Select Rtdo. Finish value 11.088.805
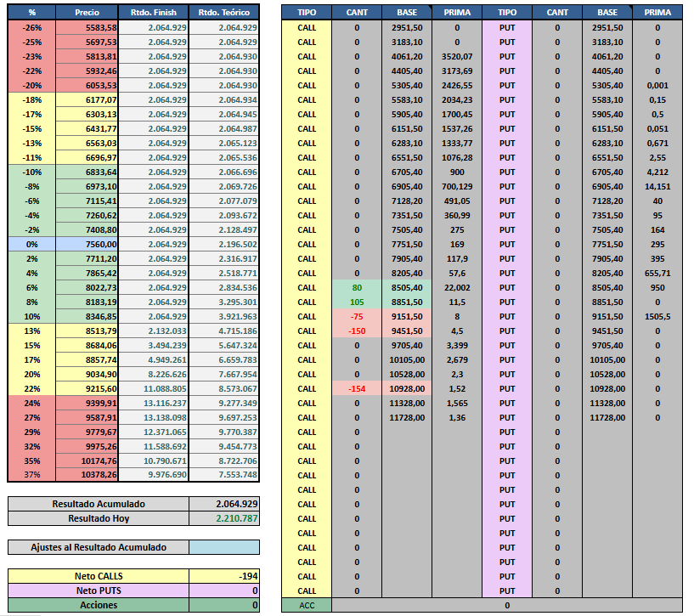The height and width of the screenshot is (616, 694). 154,389
